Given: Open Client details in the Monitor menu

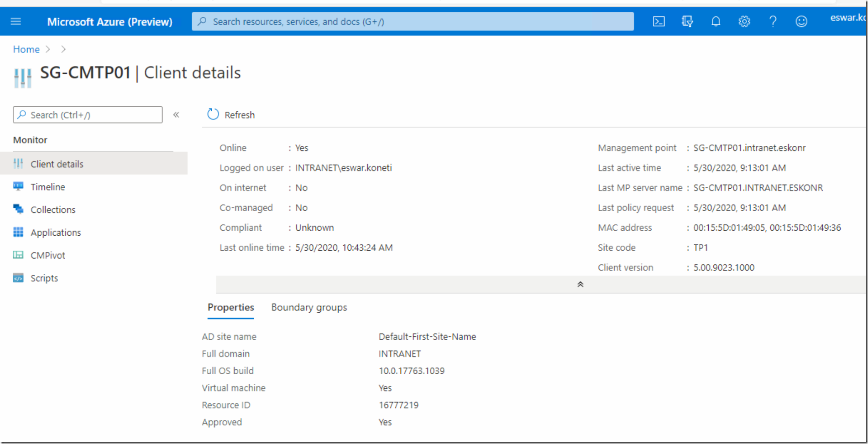Looking at the screenshot, I should [x=94, y=164].
